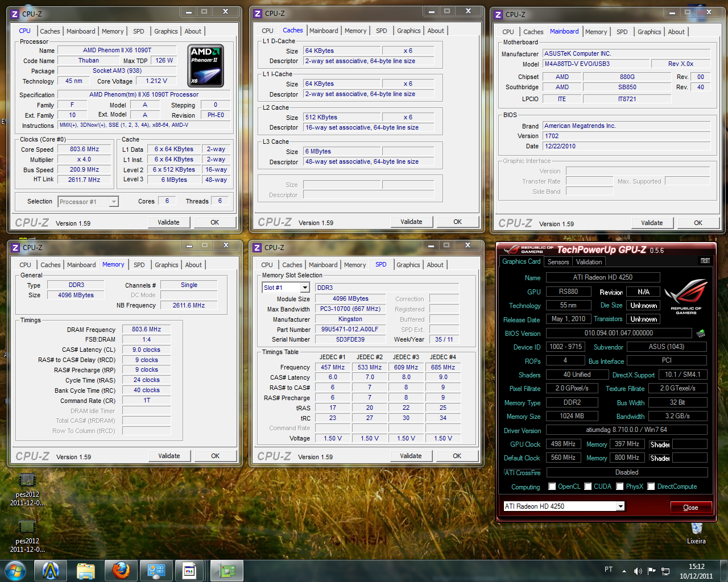Open Windows Explorer from the taskbar

(x=86, y=569)
